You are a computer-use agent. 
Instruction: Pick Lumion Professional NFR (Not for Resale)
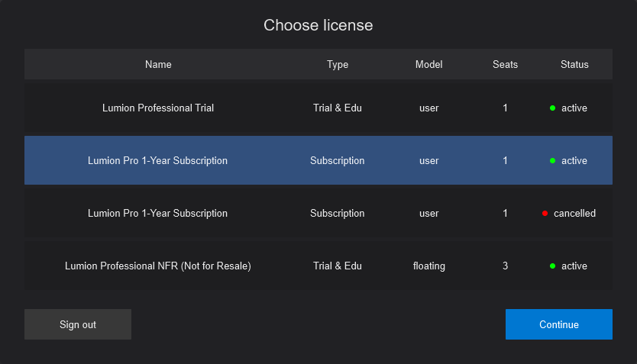point(158,266)
